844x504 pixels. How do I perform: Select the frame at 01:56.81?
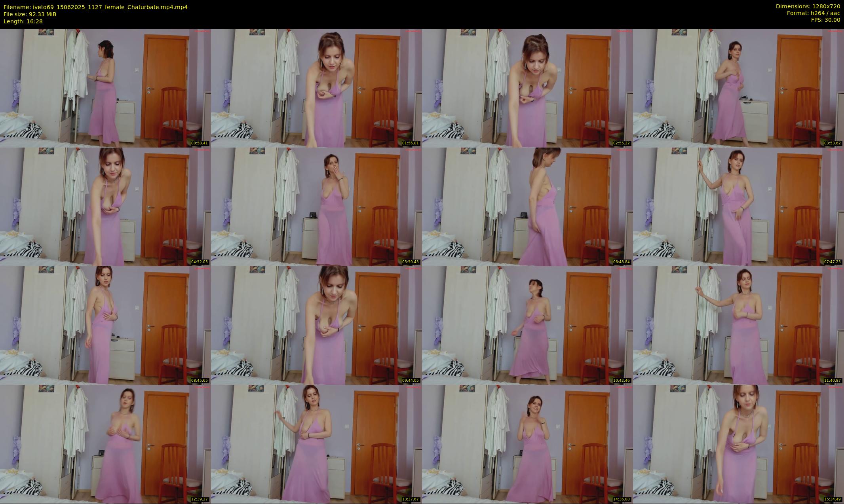[x=316, y=88]
